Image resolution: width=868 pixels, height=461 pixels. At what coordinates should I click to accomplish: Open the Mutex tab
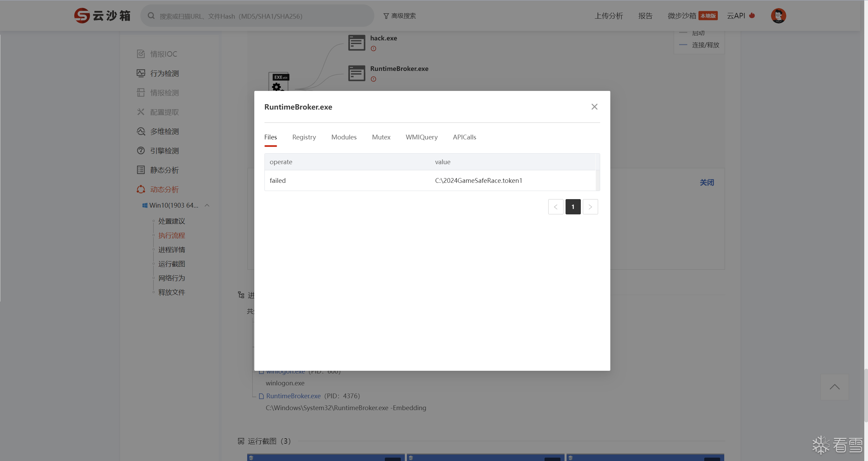point(381,137)
